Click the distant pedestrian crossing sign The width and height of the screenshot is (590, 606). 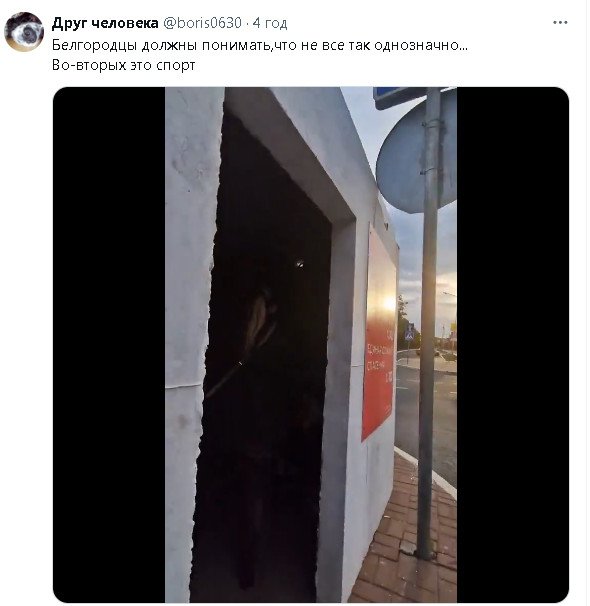pos(410,334)
